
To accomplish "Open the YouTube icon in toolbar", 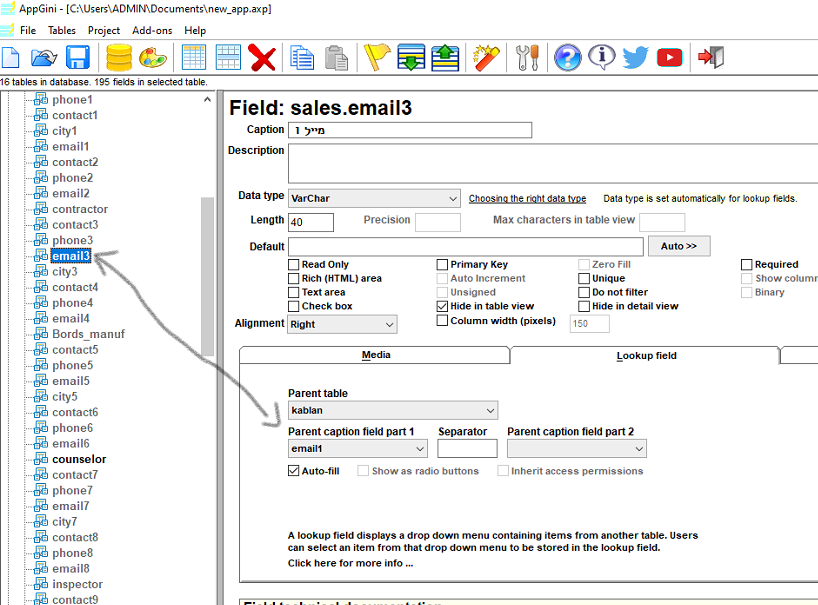I will (x=670, y=57).
